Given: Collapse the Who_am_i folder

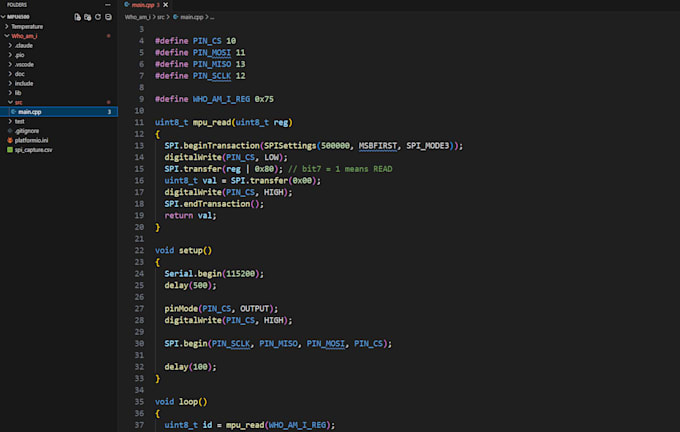Looking at the screenshot, I should tap(7, 36).
